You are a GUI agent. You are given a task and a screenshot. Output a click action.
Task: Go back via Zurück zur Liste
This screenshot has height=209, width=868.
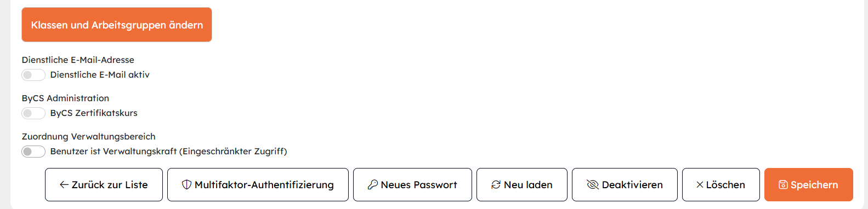(104, 185)
